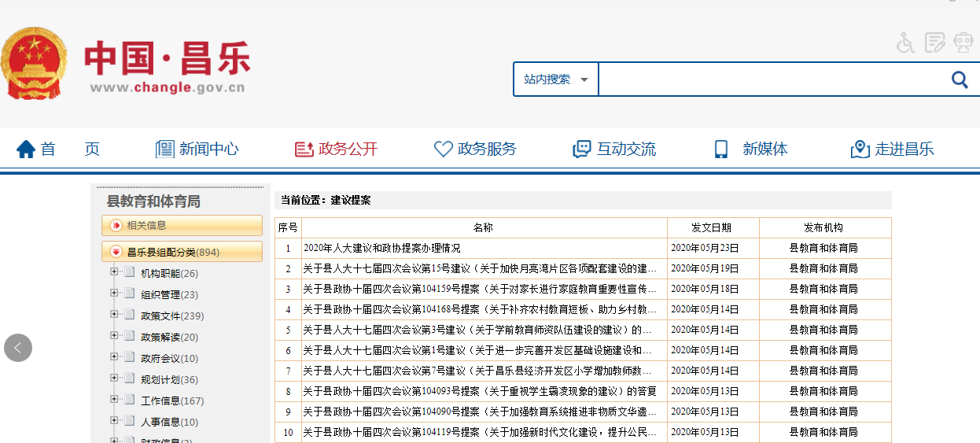Screen dimensions: 980x443
Task: Select the 政策解读 tree item
Action: [x=169, y=337]
